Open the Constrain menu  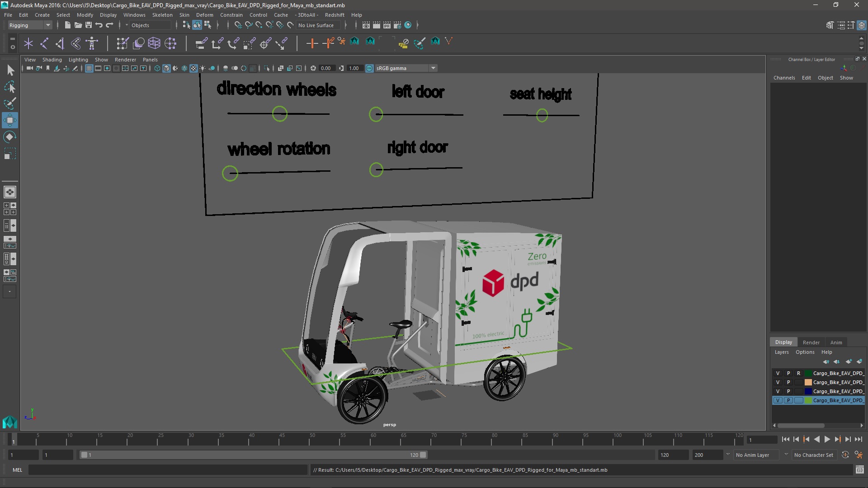click(231, 15)
